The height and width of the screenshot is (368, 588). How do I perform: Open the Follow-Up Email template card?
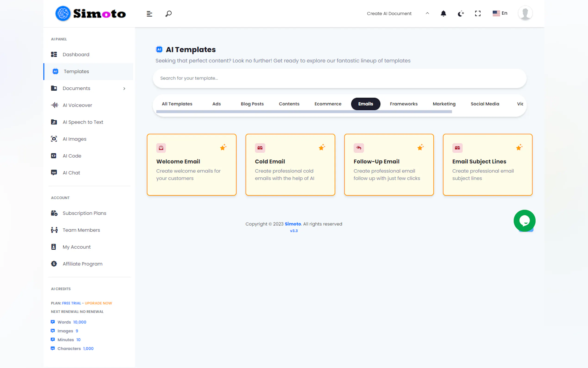click(x=389, y=165)
